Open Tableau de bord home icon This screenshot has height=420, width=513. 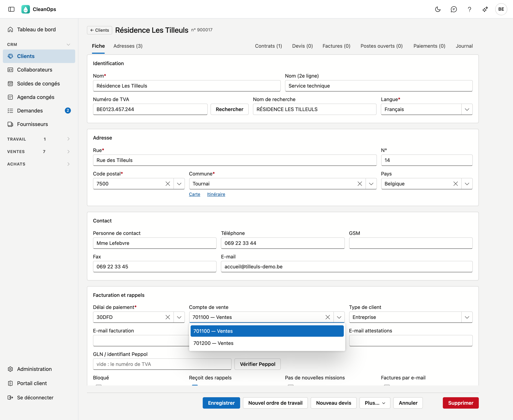(x=10, y=30)
